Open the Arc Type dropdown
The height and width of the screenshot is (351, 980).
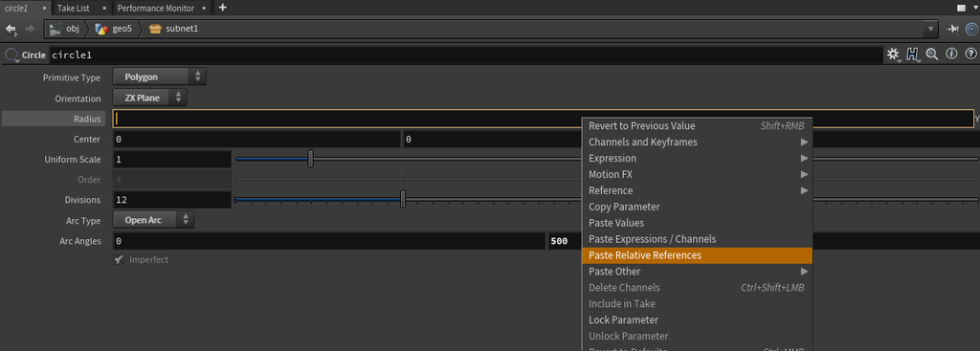(x=154, y=220)
